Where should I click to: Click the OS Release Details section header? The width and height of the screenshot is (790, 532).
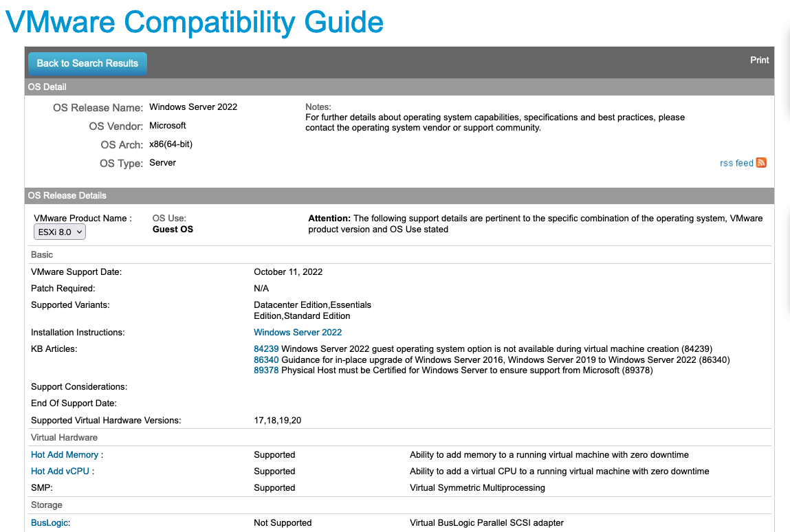[67, 195]
